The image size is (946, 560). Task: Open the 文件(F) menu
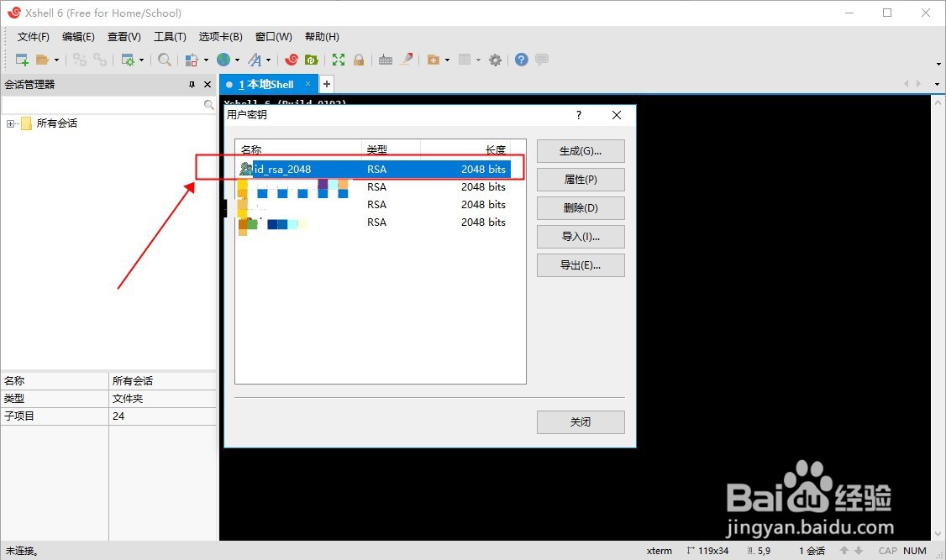33,37
